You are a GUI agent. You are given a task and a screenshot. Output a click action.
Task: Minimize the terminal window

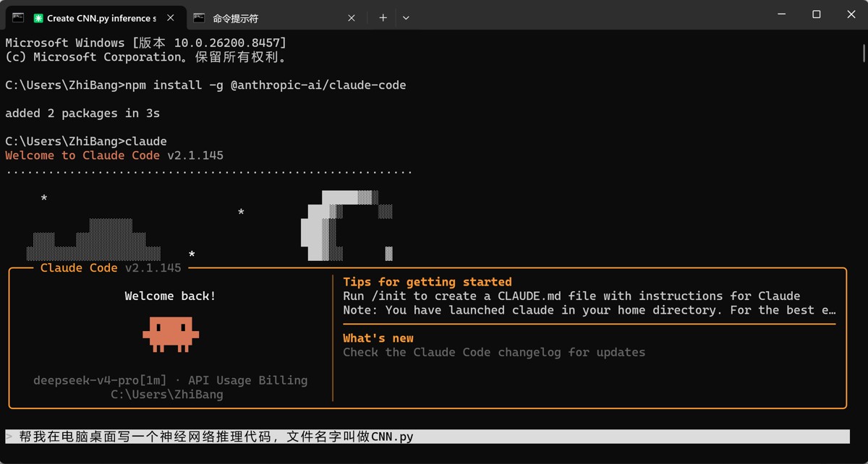(782, 14)
